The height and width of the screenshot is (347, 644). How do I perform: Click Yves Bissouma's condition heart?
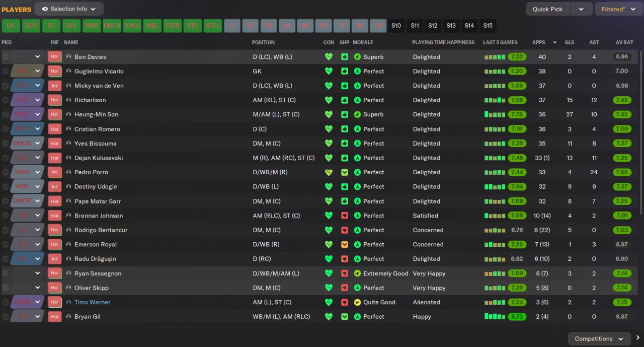point(329,144)
